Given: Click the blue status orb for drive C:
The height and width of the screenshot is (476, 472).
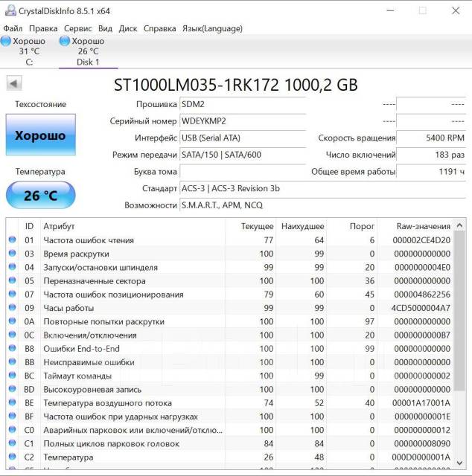Looking at the screenshot, I should tap(6, 41).
